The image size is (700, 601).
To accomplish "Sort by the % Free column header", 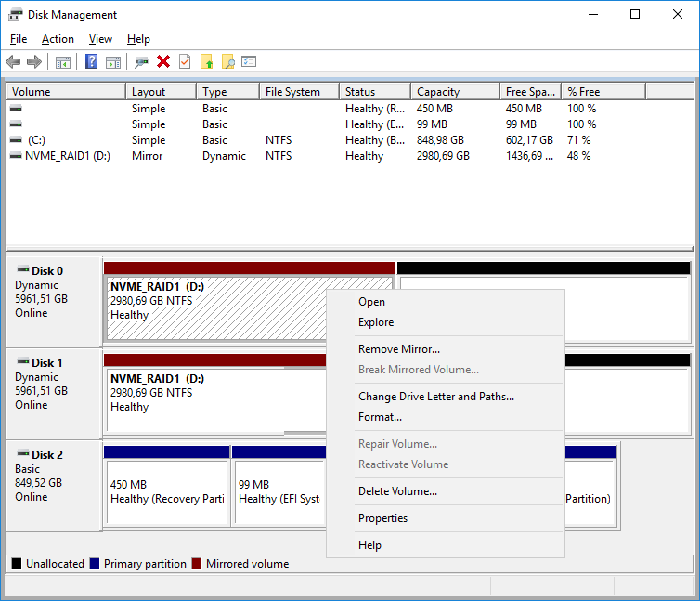I will 603,92.
